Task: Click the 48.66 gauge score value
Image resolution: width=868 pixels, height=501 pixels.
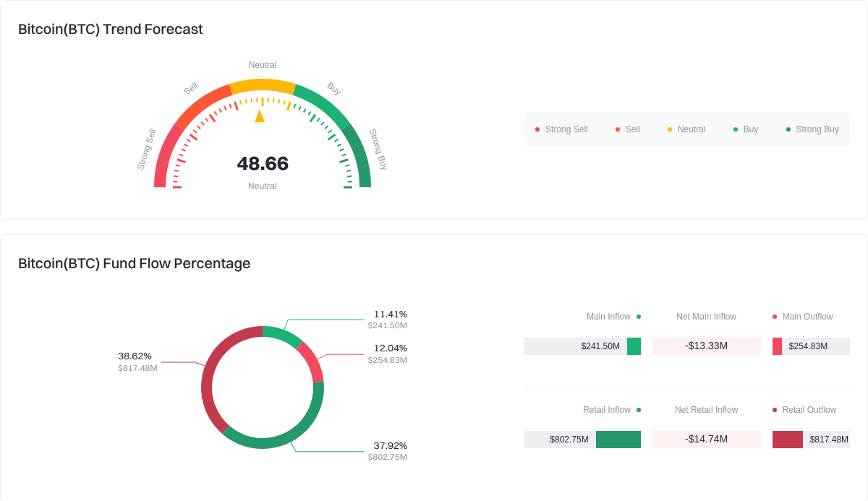Action: (263, 163)
